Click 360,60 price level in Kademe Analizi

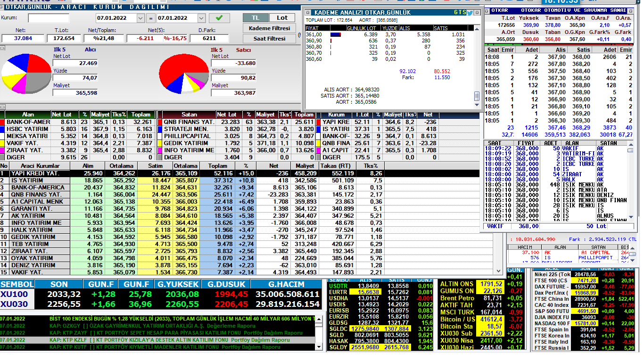click(314, 59)
